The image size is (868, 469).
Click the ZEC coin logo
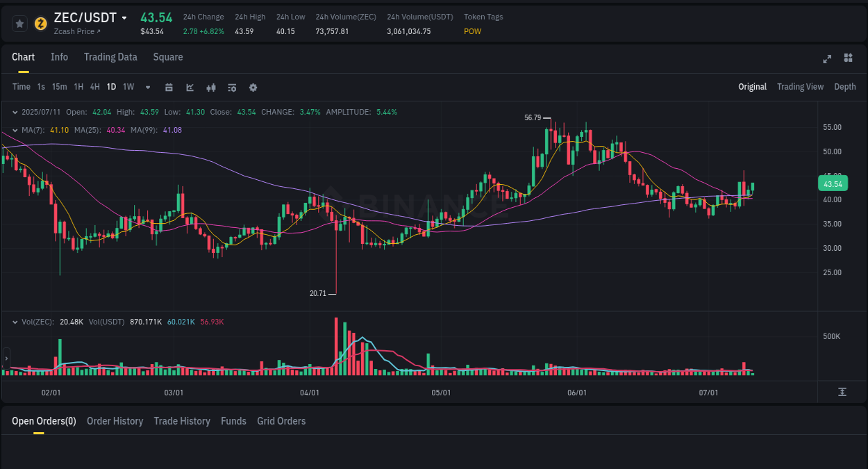point(40,24)
